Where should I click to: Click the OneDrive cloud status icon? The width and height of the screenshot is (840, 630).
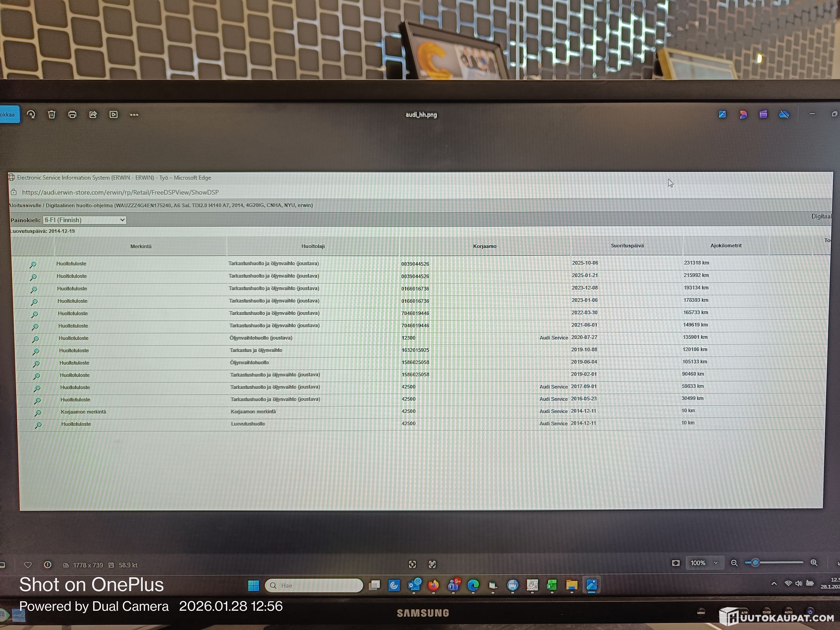(x=784, y=114)
